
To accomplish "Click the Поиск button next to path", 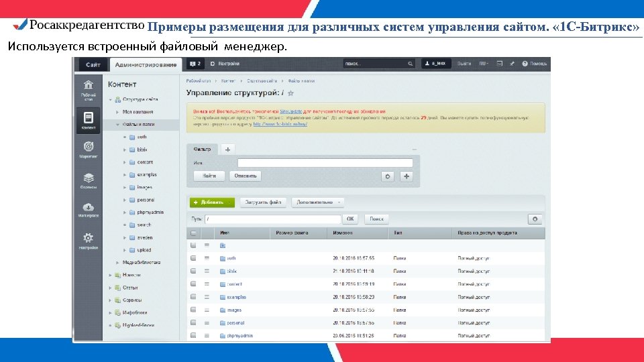I will click(376, 219).
